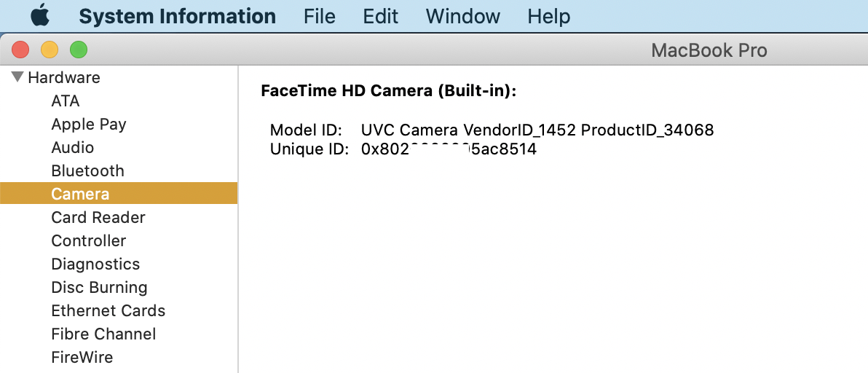Open the File menu

point(319,16)
